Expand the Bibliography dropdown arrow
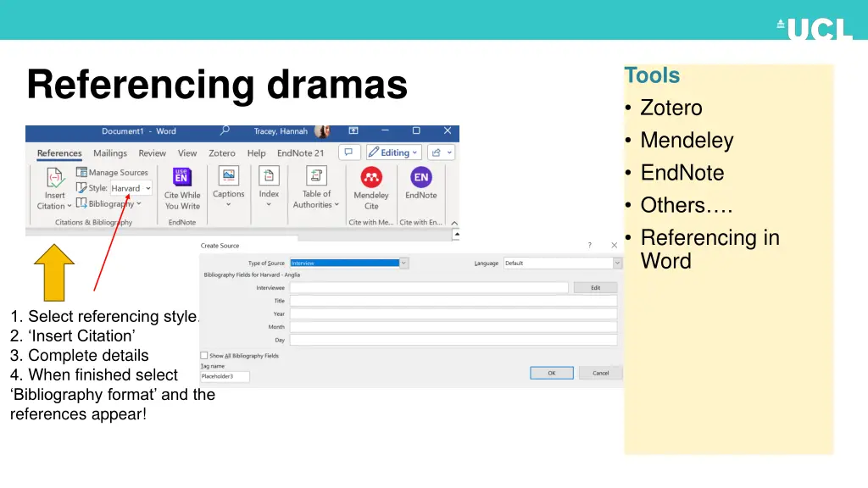Image resolution: width=868 pixels, height=488 pixels. (139, 203)
